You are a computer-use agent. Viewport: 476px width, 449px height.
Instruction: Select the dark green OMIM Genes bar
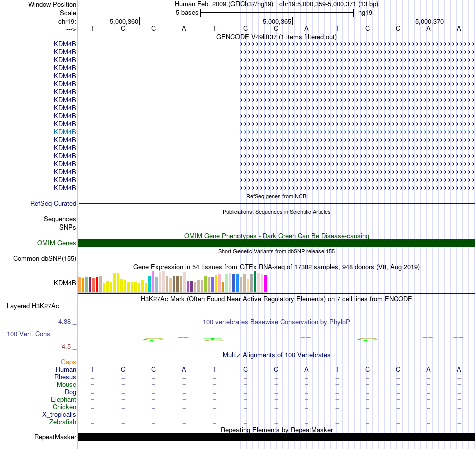pos(277,243)
